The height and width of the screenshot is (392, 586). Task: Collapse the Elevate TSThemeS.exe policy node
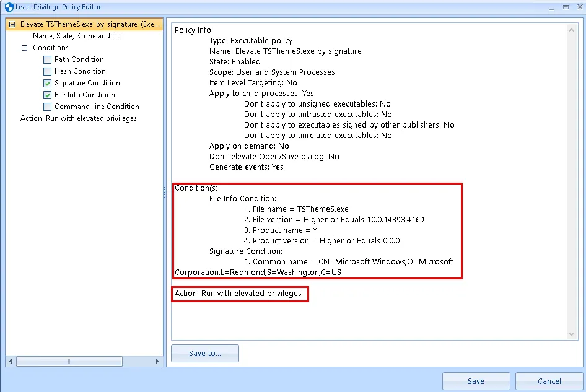click(12, 24)
